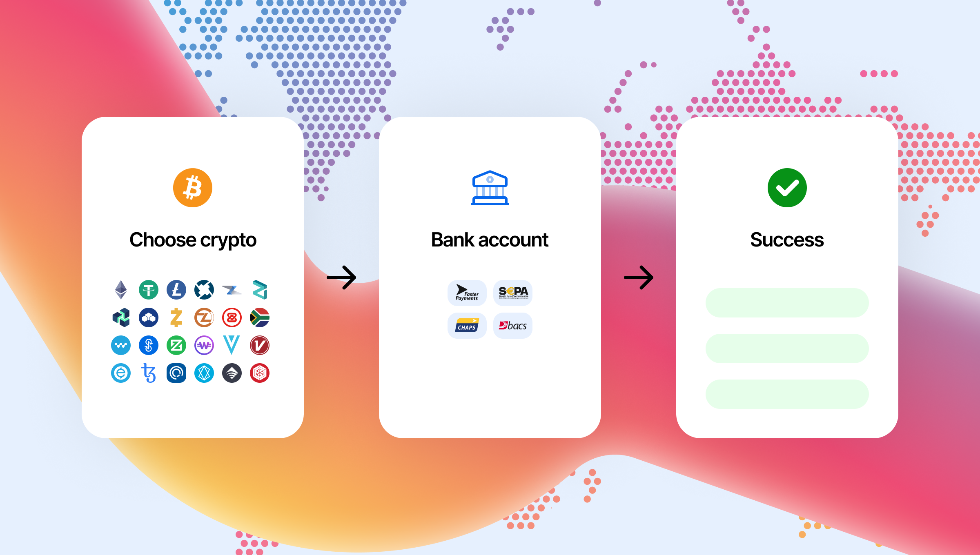
Task: Click the Litecoin crypto icon
Action: [176, 289]
